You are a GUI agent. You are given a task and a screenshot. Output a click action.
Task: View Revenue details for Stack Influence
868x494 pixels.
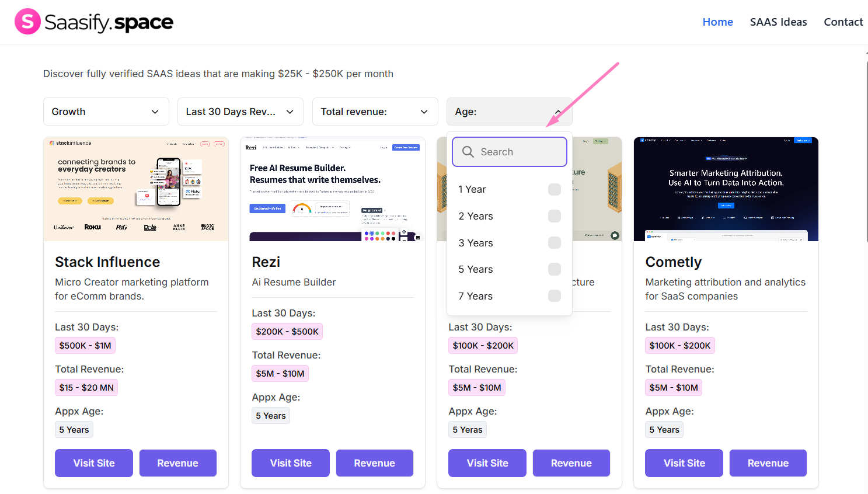click(x=177, y=462)
